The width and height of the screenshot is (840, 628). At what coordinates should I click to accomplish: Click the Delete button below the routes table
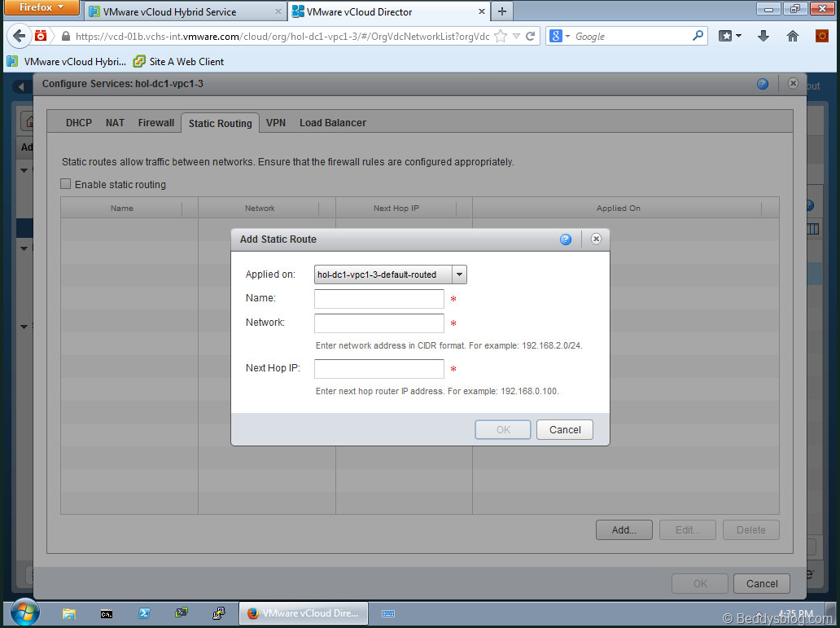coord(751,530)
